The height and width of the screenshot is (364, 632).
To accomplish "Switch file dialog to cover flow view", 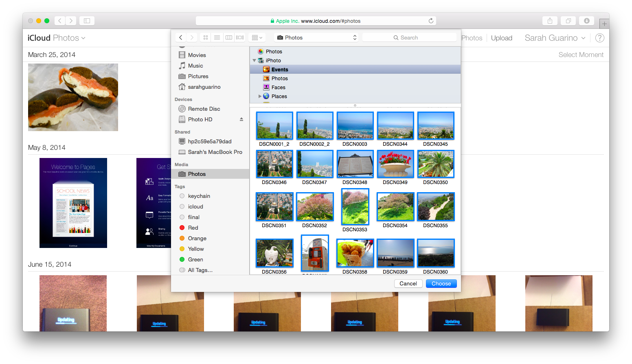I will click(x=240, y=37).
